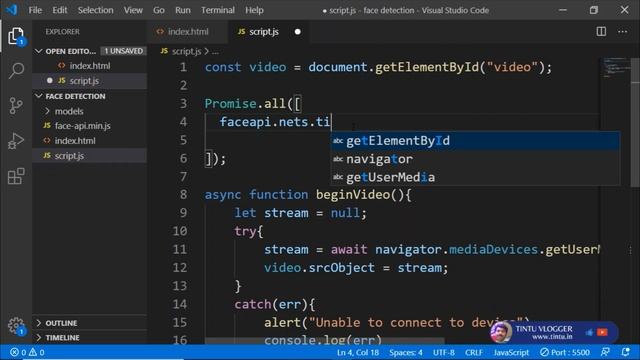640x360 pixels.
Task: Click the breadcrumb ellipsis after script.js
Action: (215, 51)
